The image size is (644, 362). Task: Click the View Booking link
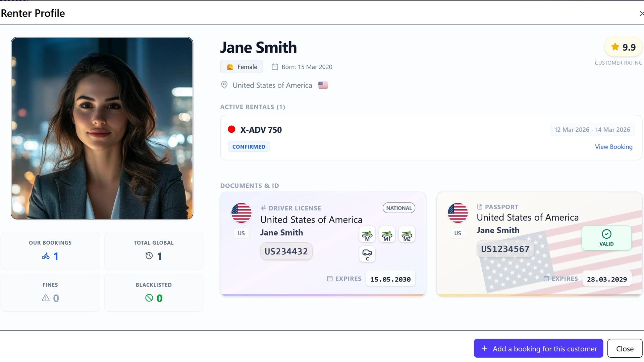(x=613, y=147)
